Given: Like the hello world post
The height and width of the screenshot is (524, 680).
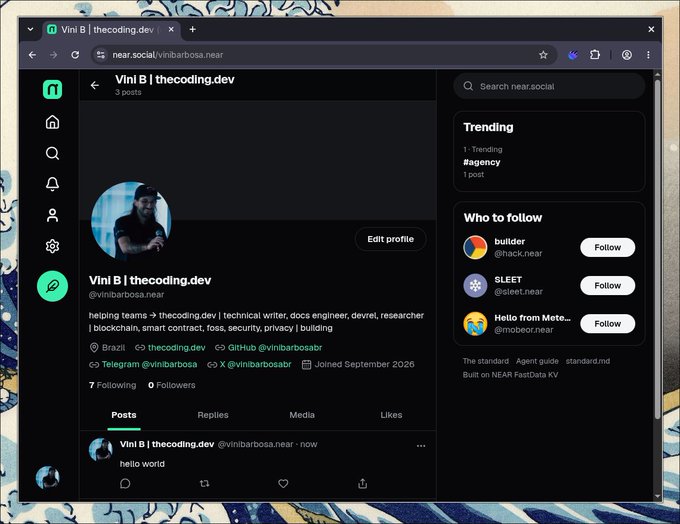Looking at the screenshot, I should tap(283, 483).
